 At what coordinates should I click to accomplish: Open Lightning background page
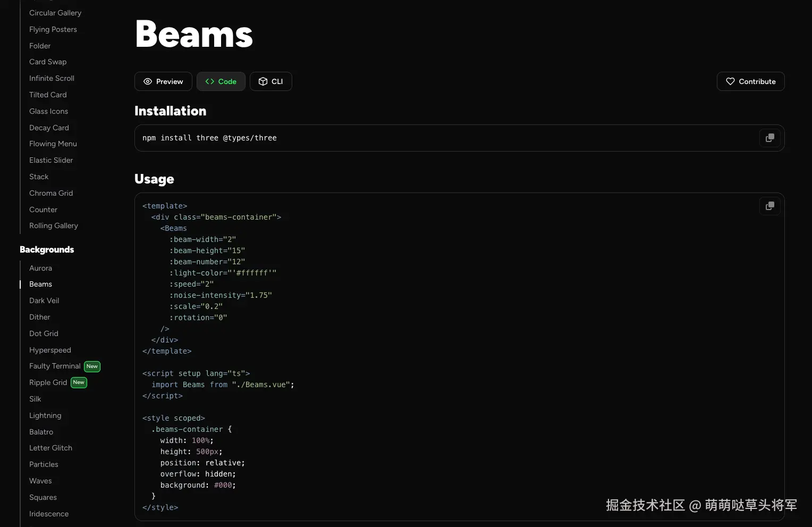point(45,415)
